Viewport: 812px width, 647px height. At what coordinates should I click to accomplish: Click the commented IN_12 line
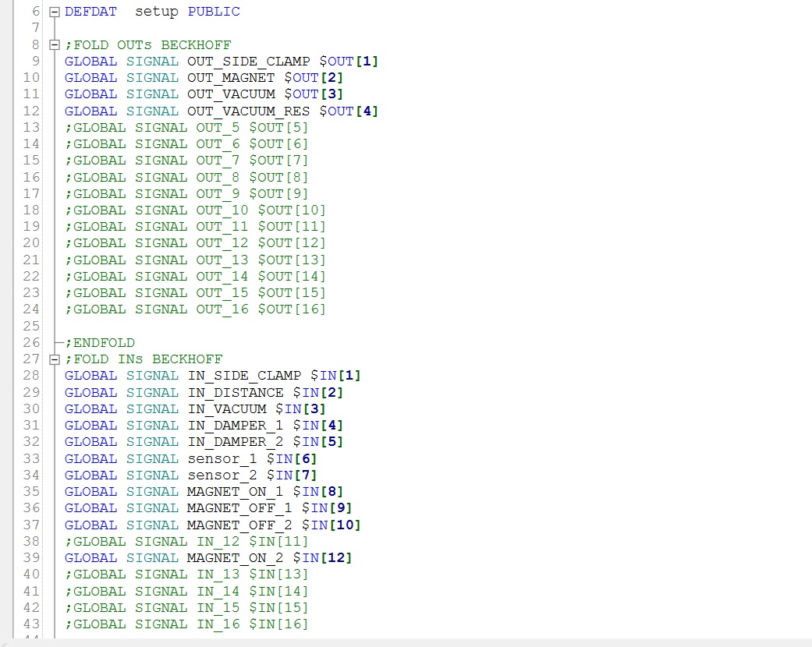pos(186,542)
